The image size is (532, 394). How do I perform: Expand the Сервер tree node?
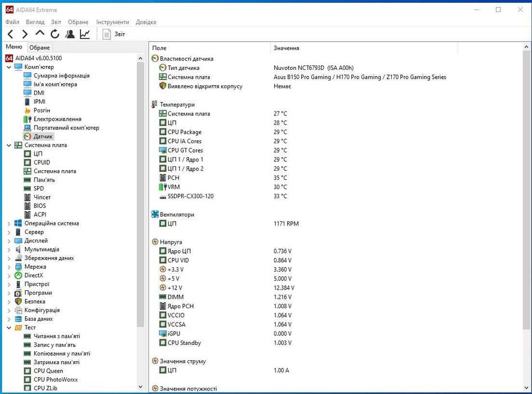(9, 232)
